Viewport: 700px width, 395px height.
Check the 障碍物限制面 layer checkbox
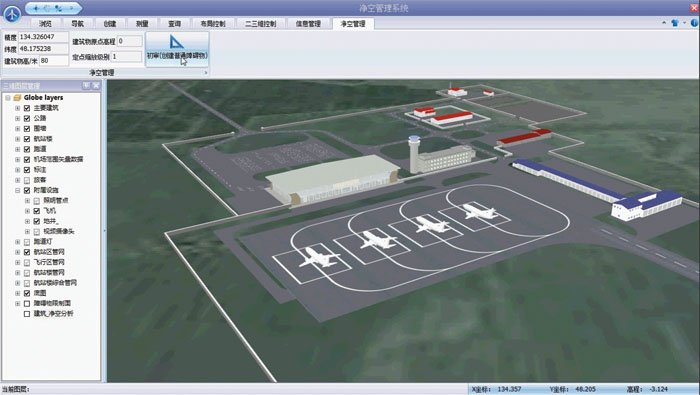click(x=27, y=304)
